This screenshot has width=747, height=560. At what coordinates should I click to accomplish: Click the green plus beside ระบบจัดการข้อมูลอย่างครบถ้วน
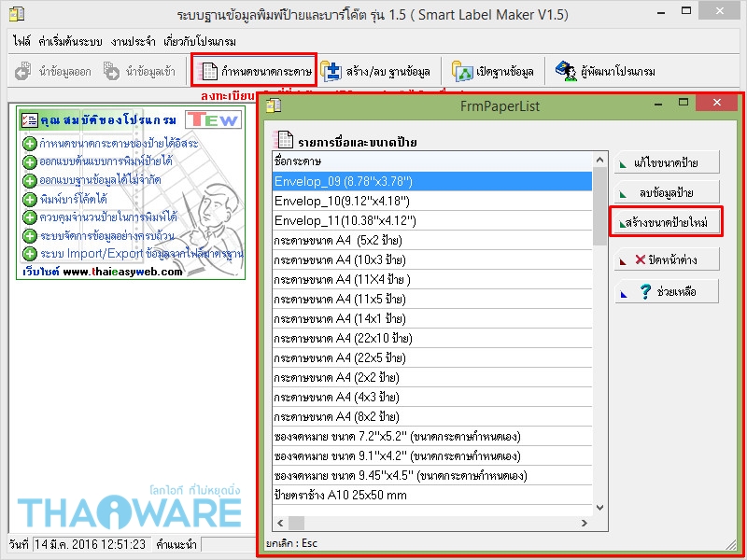[30, 236]
